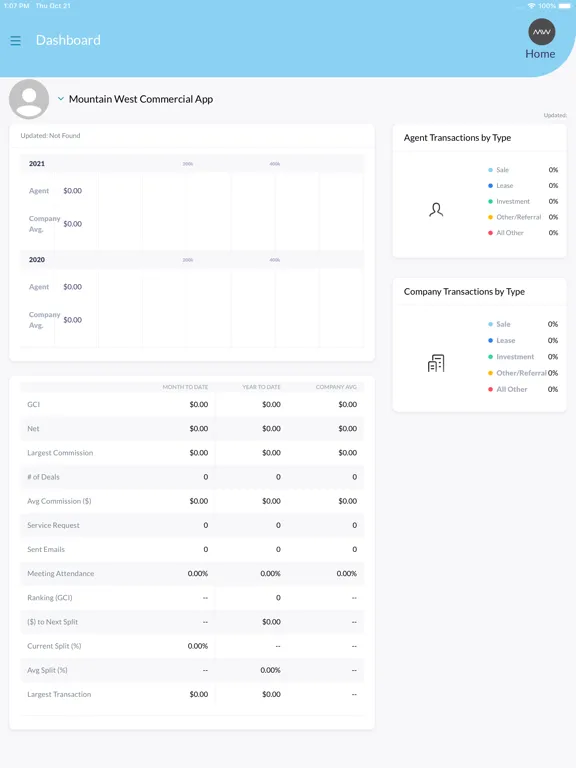Select the Sent Emails row label
576x768 pixels.
(46, 549)
